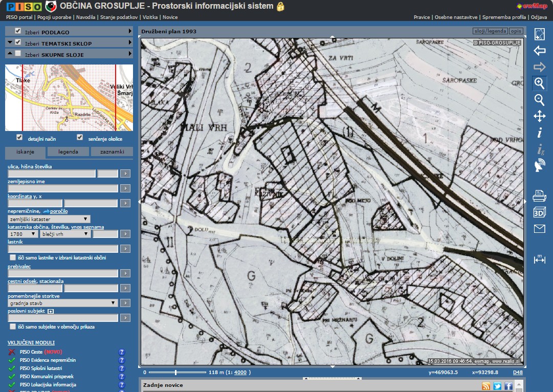Open the 'zemljiški kataster' dropdown
This screenshot has width=553, height=392.
[x=49, y=219]
